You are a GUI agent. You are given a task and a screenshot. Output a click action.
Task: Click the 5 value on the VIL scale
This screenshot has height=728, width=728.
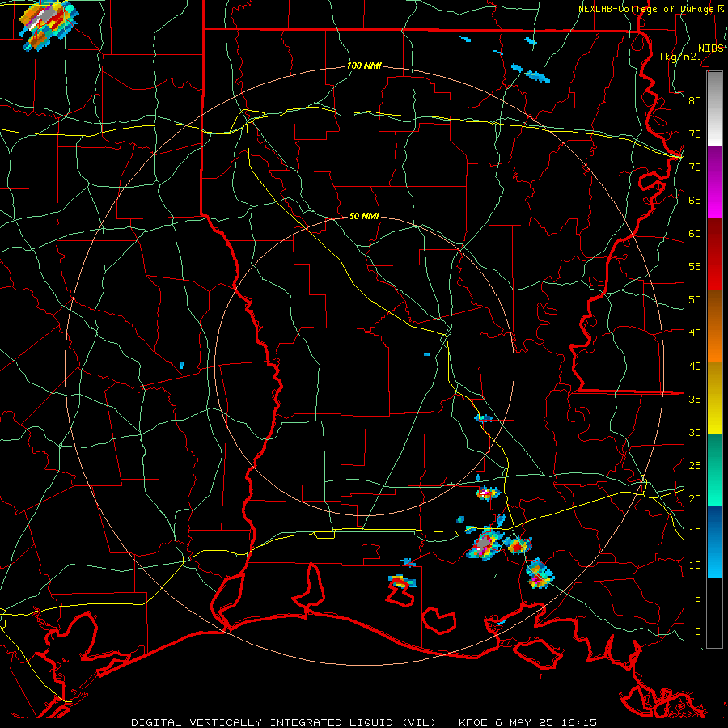698,599
